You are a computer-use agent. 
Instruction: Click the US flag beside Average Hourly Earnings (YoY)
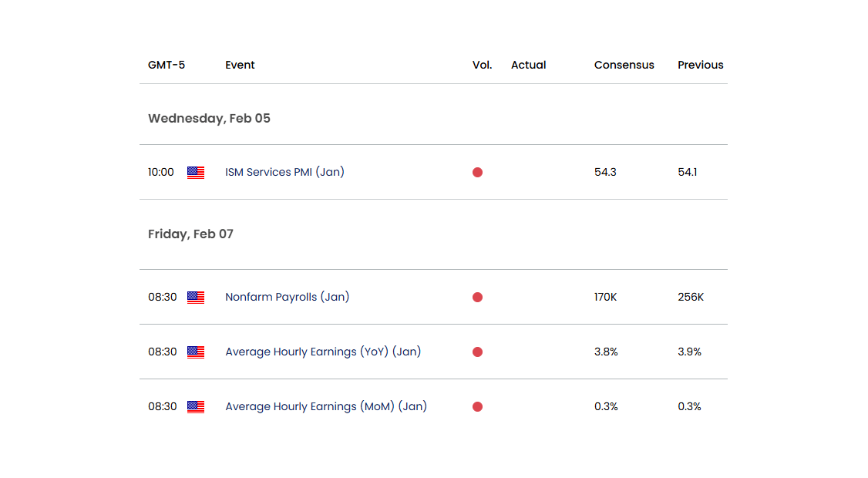tap(196, 352)
